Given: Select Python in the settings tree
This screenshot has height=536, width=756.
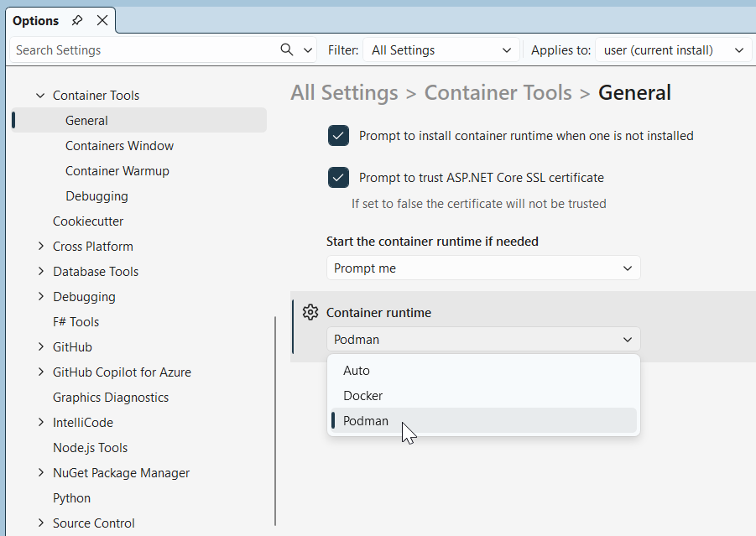Looking at the screenshot, I should tap(71, 497).
